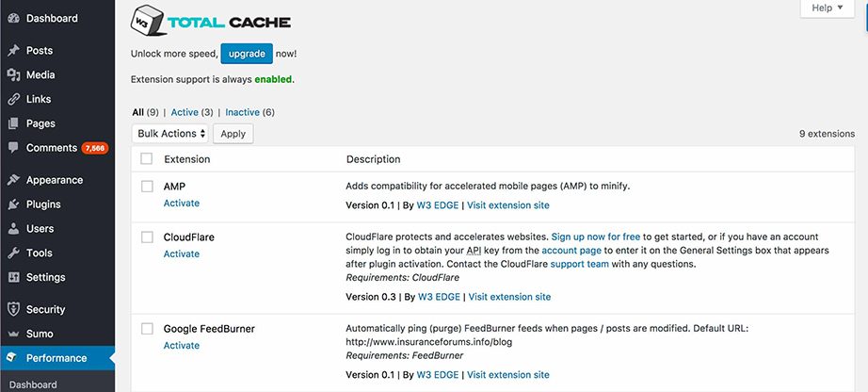Filter by Inactive (6) extensions
Image resolution: width=868 pixels, height=392 pixels.
pos(249,112)
